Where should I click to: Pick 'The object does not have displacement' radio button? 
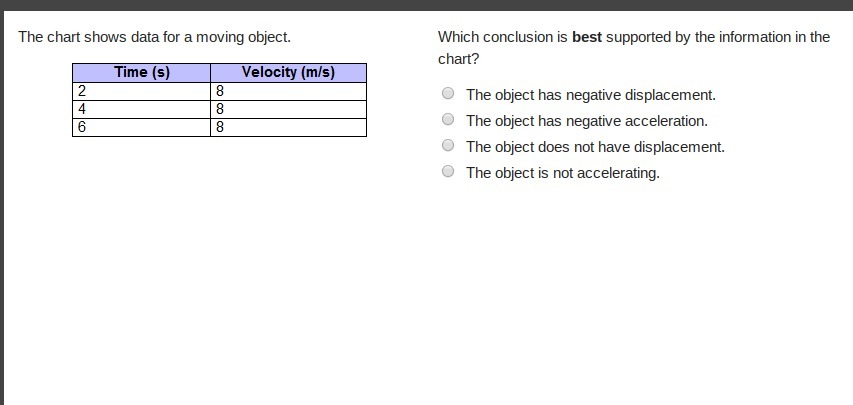pyautogui.click(x=448, y=146)
